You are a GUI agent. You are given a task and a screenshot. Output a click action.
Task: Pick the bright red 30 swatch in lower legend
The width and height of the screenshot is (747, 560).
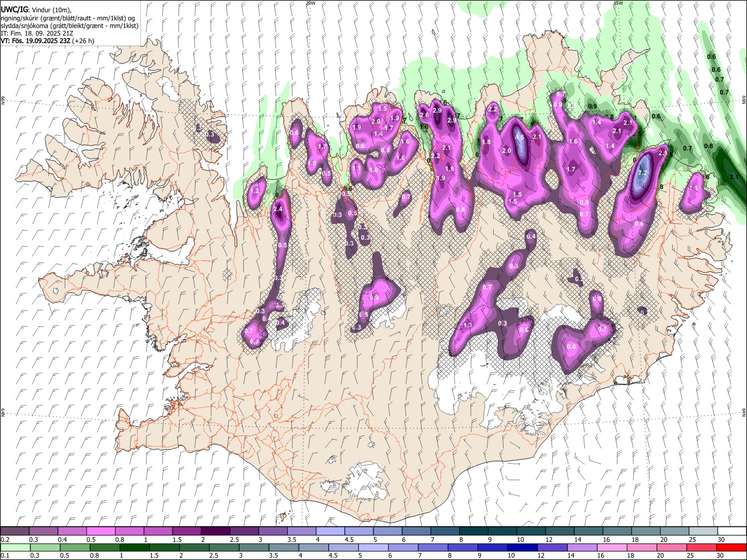(731, 547)
